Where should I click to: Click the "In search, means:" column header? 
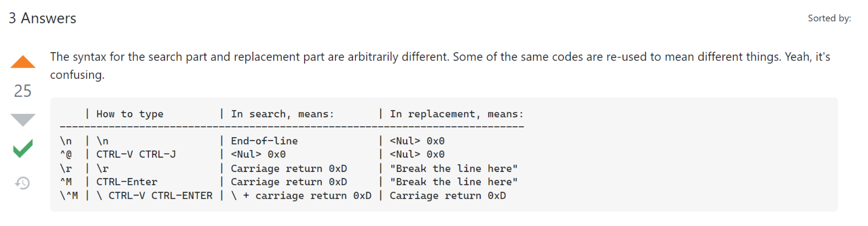click(282, 114)
